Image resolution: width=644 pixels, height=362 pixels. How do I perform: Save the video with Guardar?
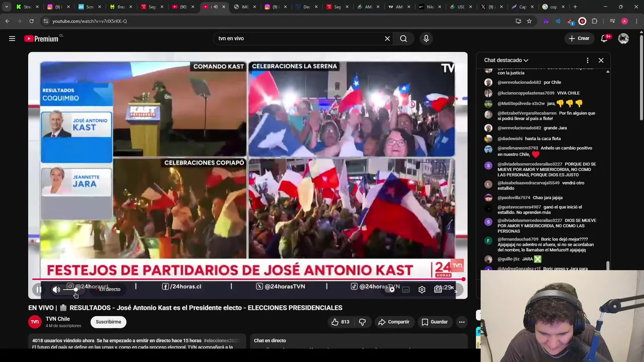point(435,322)
